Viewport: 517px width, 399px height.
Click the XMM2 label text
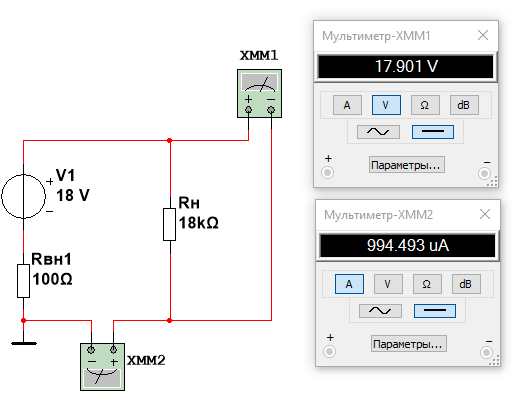coord(146,360)
